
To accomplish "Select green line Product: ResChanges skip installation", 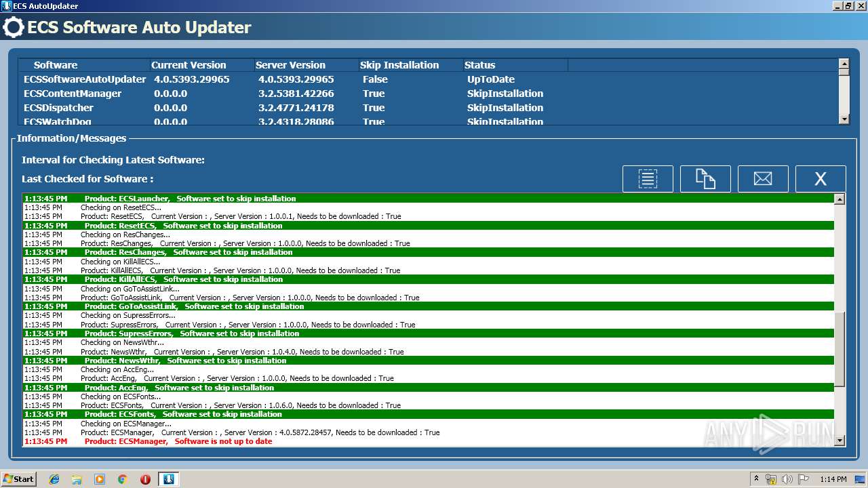I will [429, 252].
